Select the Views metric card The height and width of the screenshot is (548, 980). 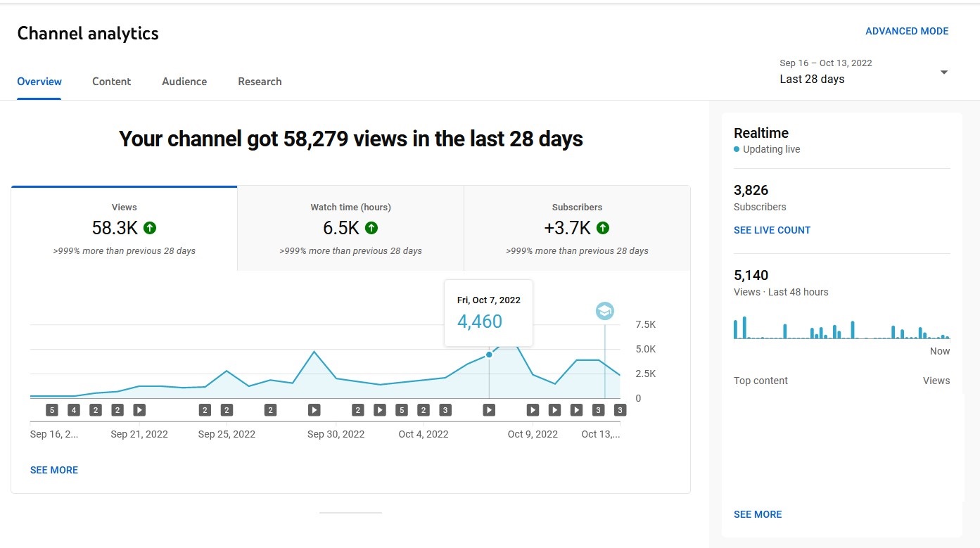click(x=125, y=229)
